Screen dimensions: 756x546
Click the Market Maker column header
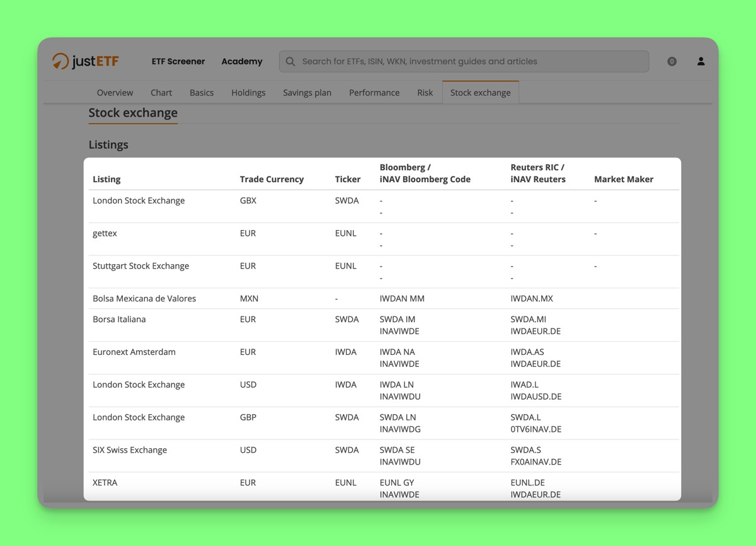click(623, 179)
